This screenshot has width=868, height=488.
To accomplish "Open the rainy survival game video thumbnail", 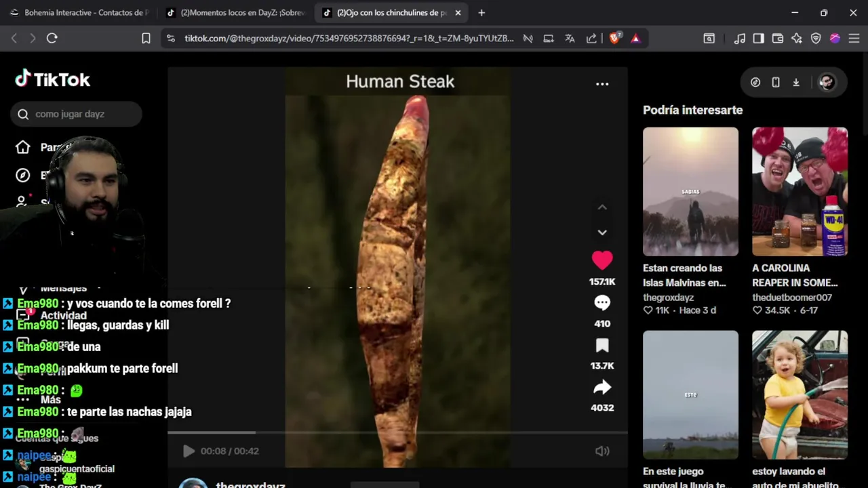I will pyautogui.click(x=690, y=395).
